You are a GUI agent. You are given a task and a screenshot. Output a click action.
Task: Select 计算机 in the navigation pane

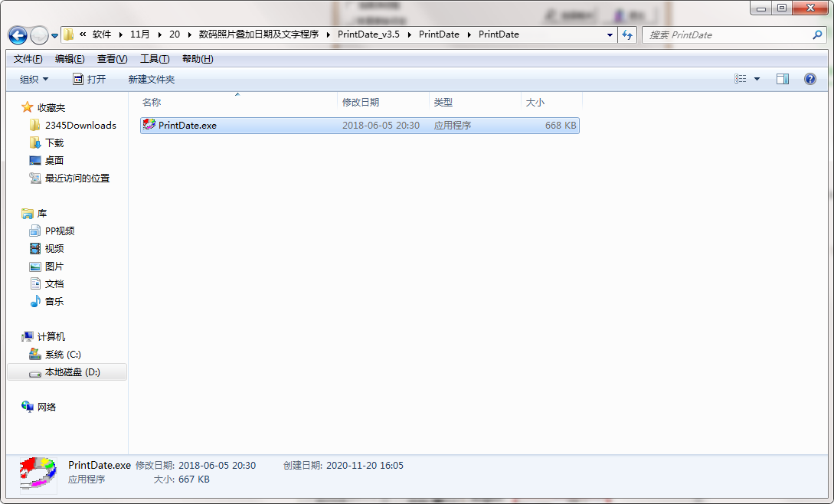click(x=51, y=336)
